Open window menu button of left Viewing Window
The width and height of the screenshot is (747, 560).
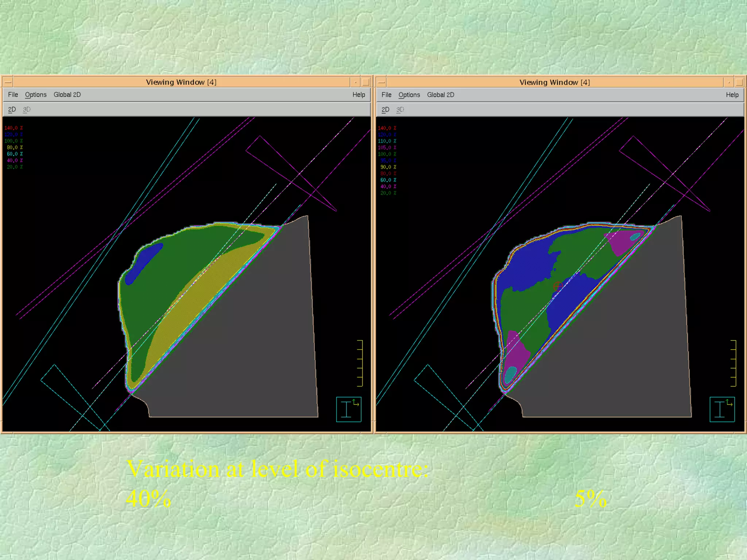click(x=8, y=82)
